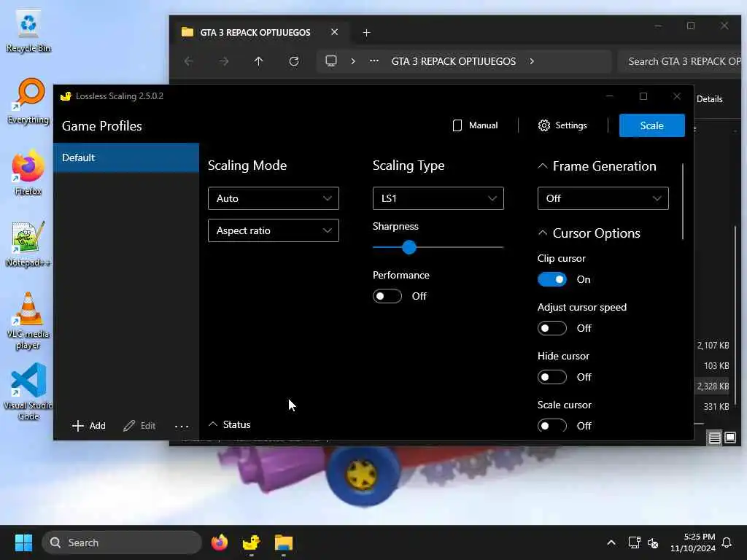Collapse the Frame Generation section

click(543, 166)
